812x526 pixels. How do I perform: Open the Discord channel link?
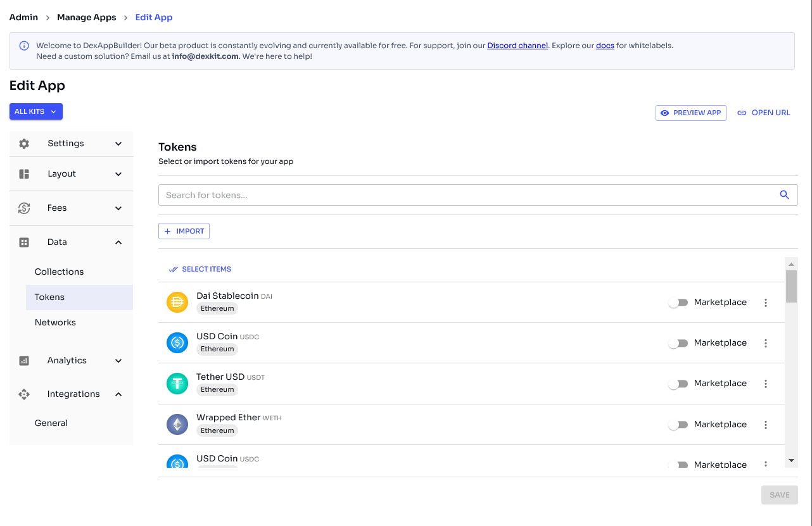point(517,46)
